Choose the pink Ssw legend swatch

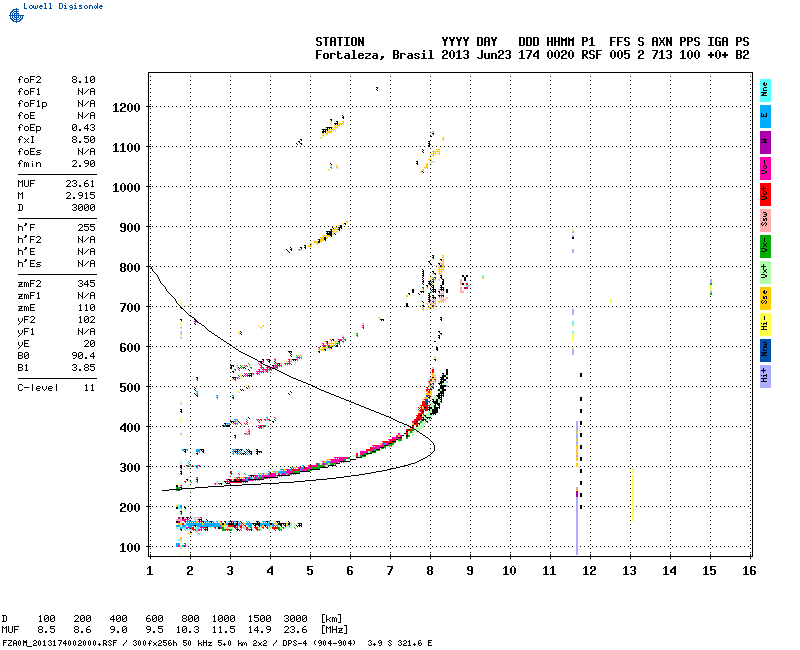pyautogui.click(x=765, y=220)
